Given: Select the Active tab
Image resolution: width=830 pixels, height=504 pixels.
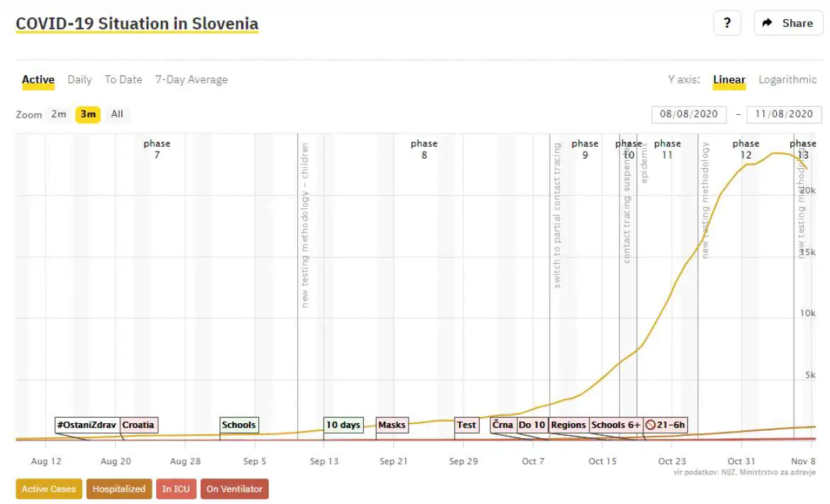Looking at the screenshot, I should (38, 80).
